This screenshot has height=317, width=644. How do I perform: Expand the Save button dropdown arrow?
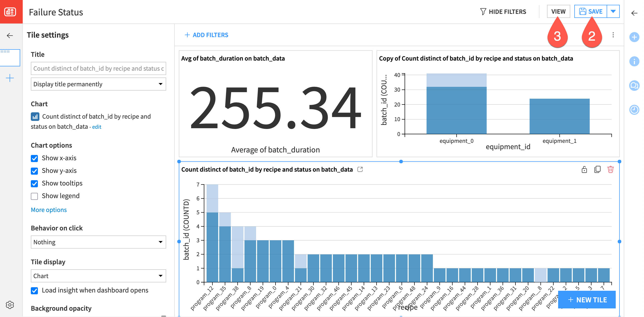[613, 11]
